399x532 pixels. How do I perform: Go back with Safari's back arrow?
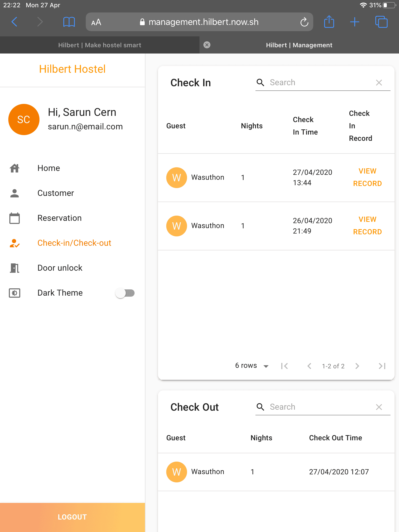[14, 22]
